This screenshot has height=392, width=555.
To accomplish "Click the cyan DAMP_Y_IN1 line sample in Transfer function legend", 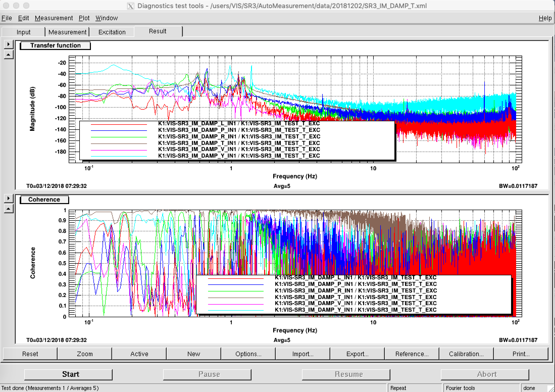I will 119,156.
